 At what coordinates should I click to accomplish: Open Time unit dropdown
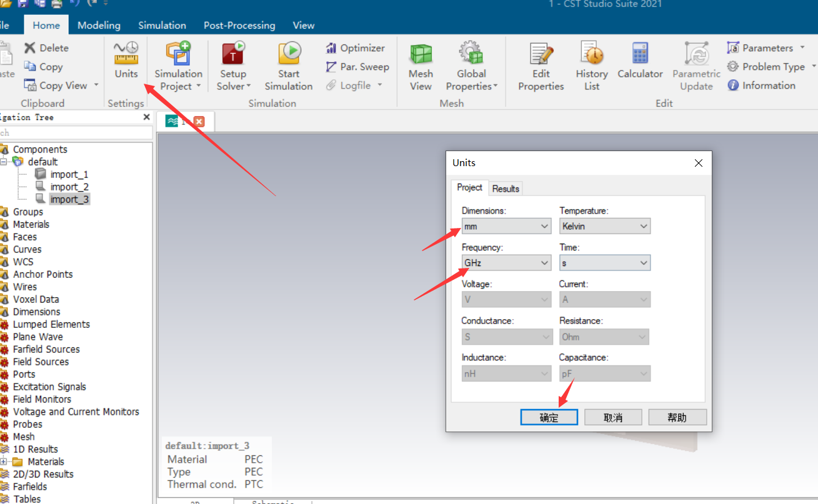[605, 263]
